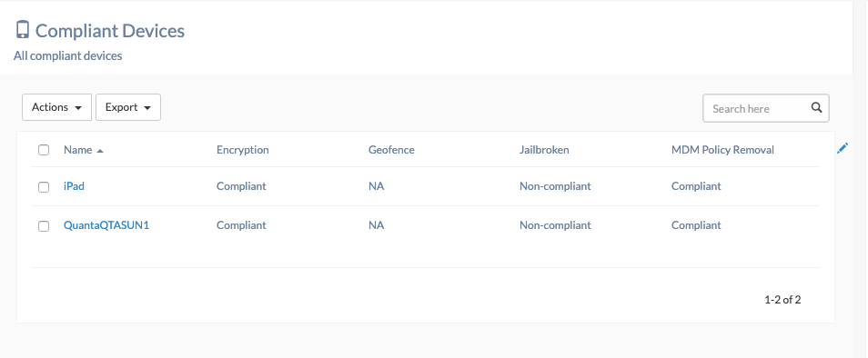Viewport: 868px width, 358px height.
Task: Open the iPad device link
Action: pos(75,186)
